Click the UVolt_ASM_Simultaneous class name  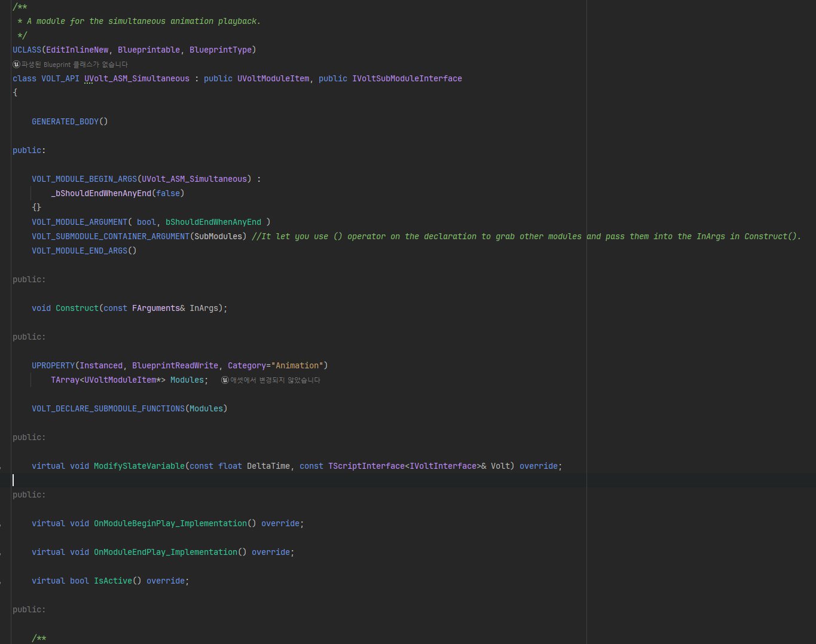click(136, 79)
